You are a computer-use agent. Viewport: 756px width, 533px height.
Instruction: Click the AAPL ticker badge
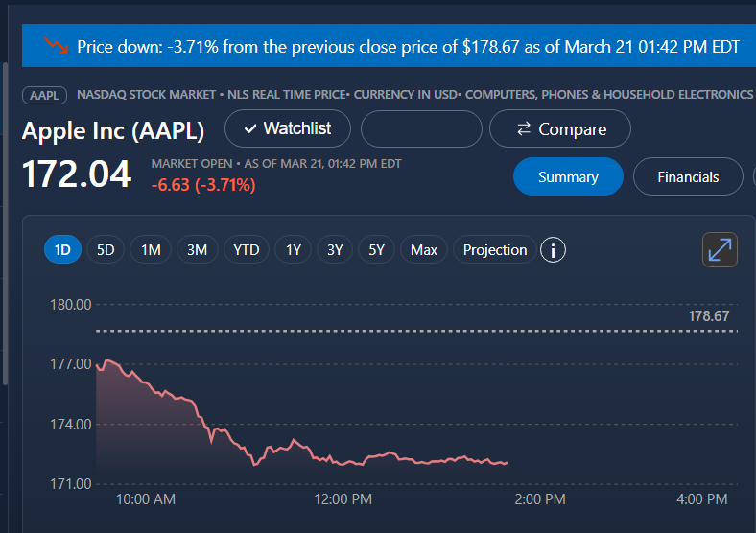click(x=44, y=95)
